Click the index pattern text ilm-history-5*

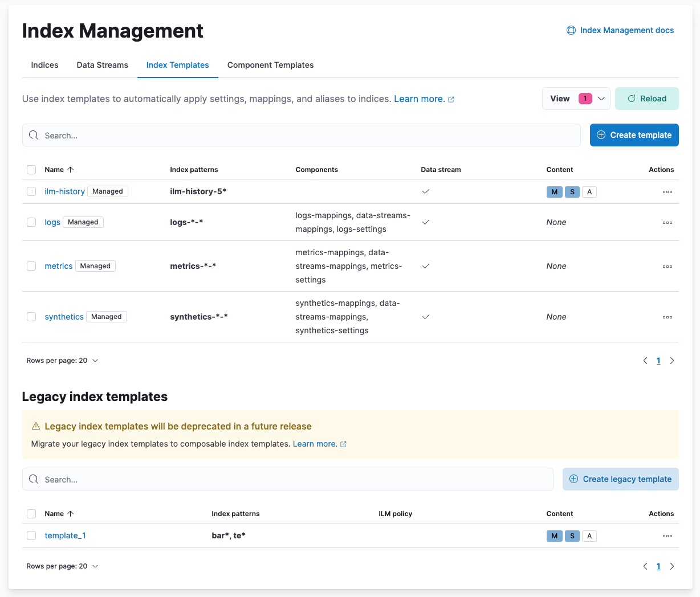click(x=198, y=191)
